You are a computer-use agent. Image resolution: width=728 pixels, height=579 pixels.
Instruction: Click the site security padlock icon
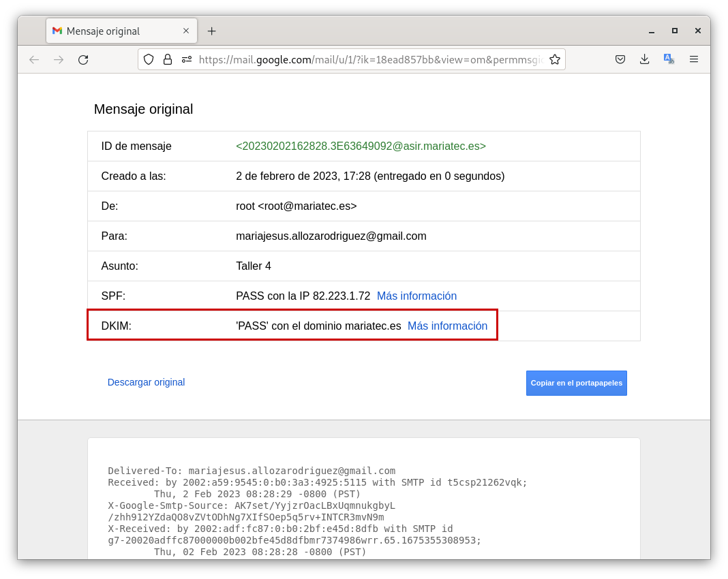click(x=168, y=59)
